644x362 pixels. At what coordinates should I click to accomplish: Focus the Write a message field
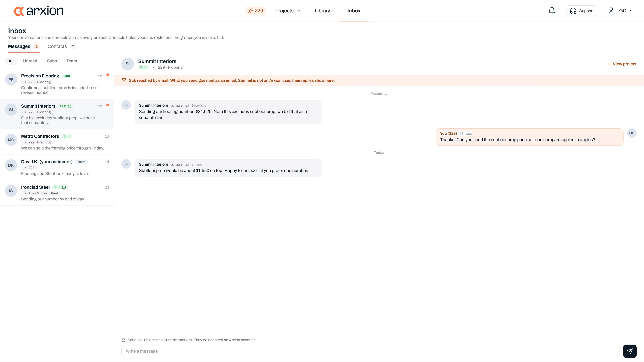pyautogui.click(x=370, y=351)
